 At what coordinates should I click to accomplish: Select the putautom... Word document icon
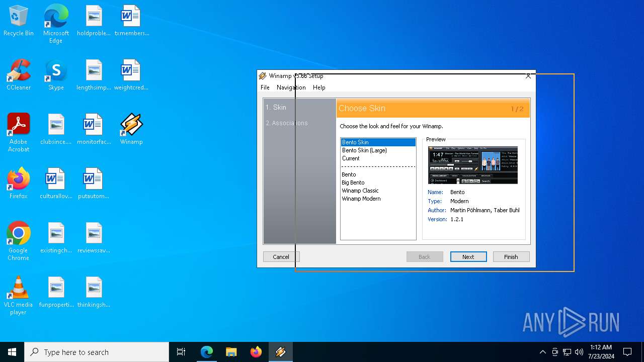(x=94, y=184)
